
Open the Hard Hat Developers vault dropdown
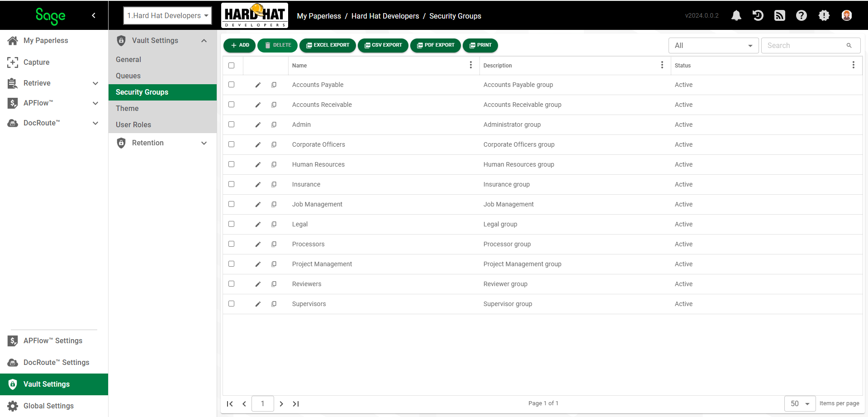coord(167,16)
